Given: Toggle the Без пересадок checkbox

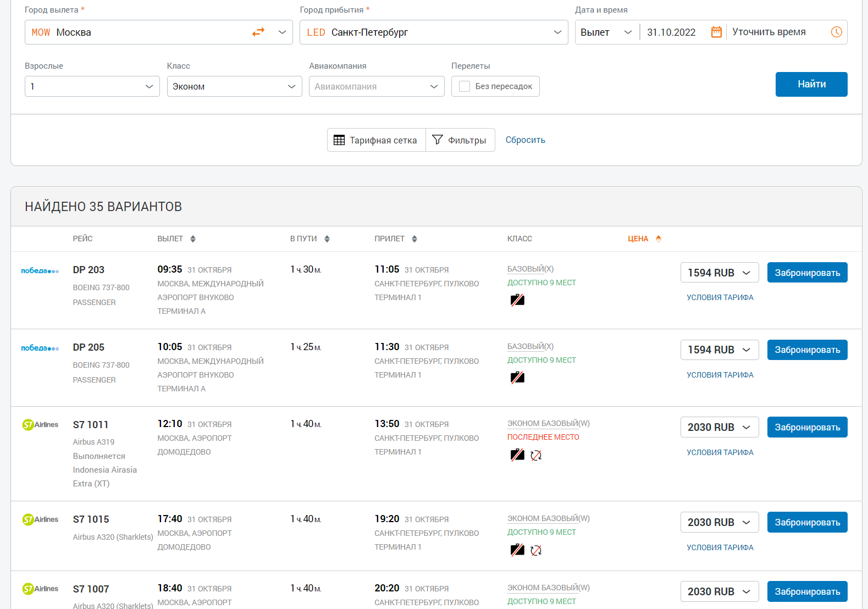Looking at the screenshot, I should click(x=465, y=86).
